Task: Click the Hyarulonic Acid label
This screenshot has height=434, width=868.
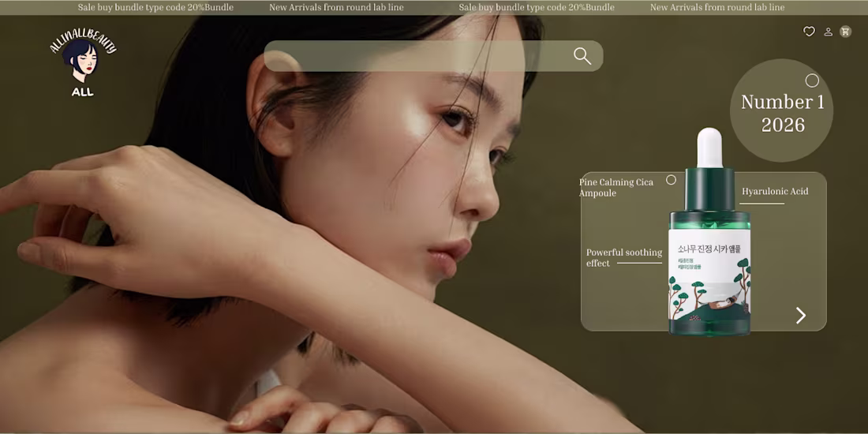Action: coord(775,192)
